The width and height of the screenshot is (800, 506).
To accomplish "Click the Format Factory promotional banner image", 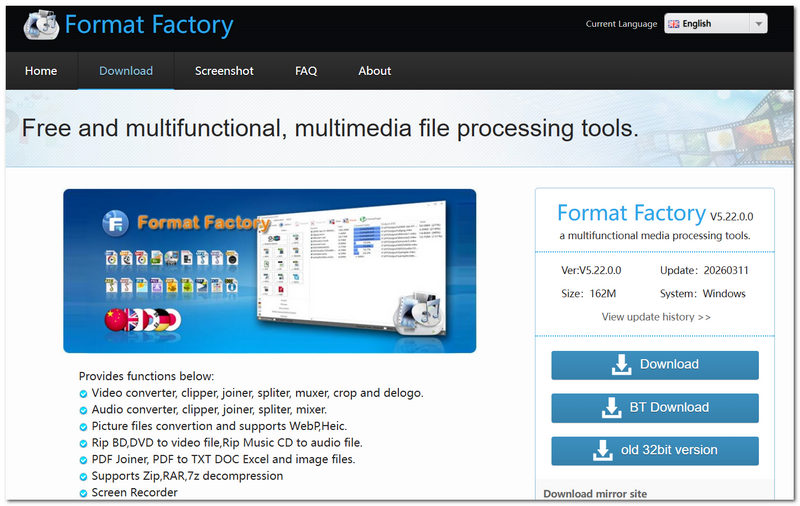I will coord(269,271).
